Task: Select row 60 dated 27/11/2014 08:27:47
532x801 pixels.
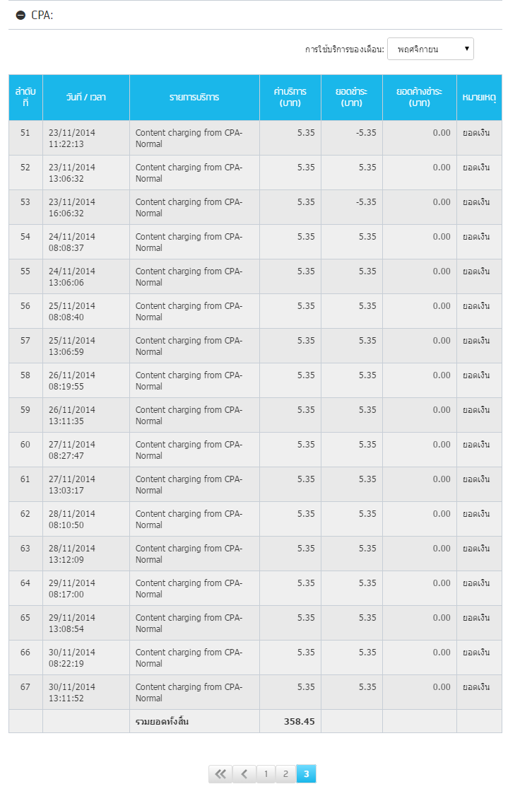Action: pos(255,450)
